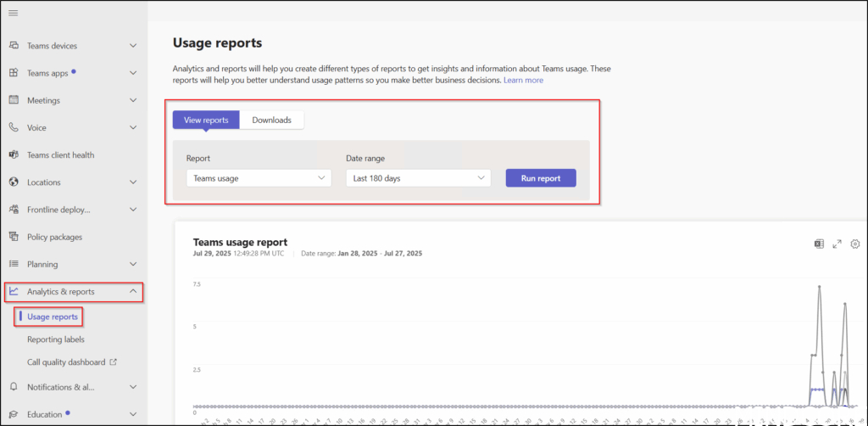Expand the Locations section chevron
Viewport: 868px width, 426px height.
click(133, 182)
